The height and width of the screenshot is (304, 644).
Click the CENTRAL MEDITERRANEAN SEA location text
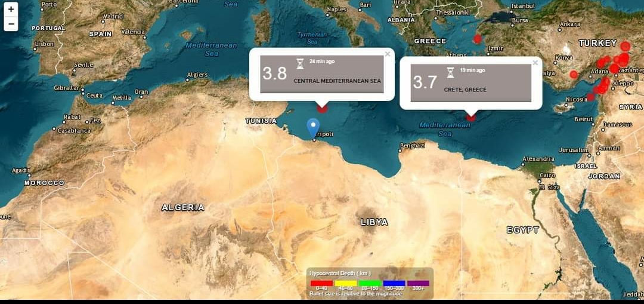tap(337, 81)
